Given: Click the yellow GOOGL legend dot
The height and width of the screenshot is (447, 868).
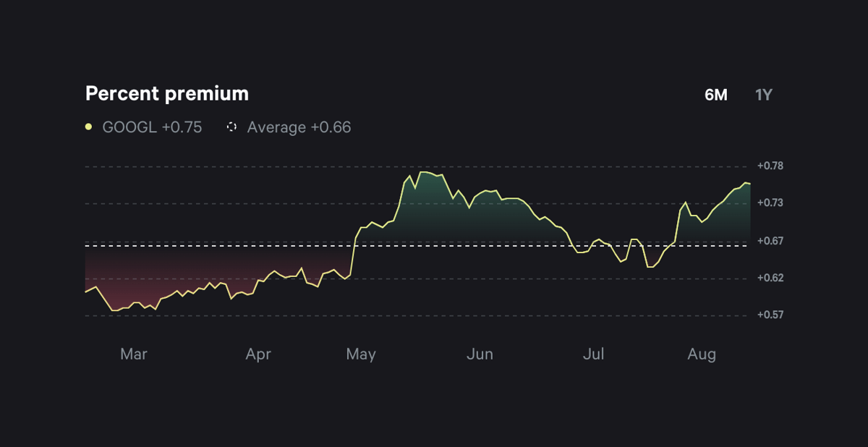Looking at the screenshot, I should click(88, 127).
